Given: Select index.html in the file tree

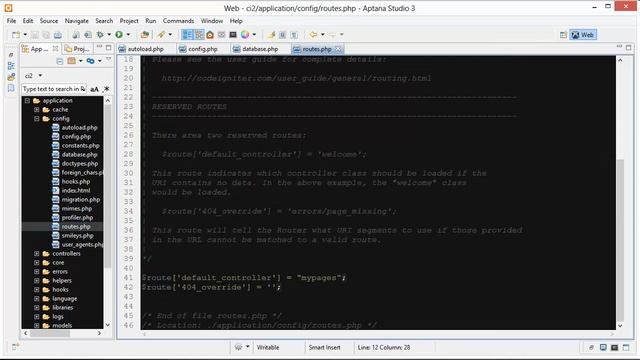Looking at the screenshot, I should pos(76,190).
